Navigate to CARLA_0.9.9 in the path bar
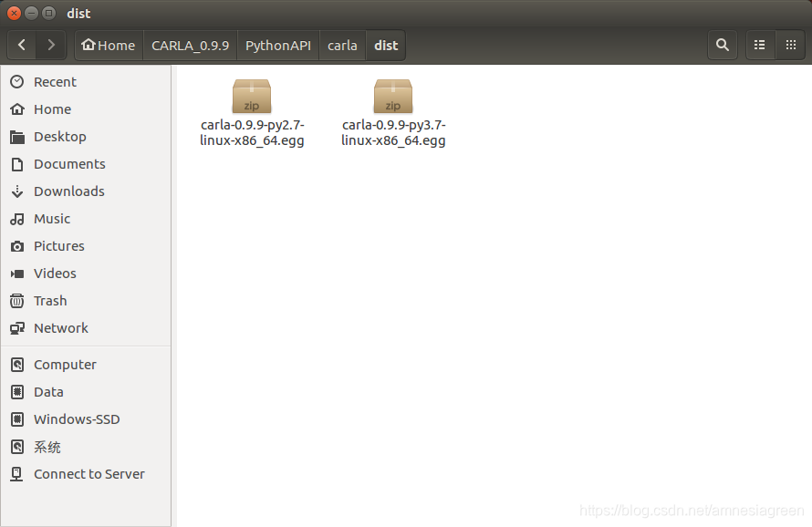 click(x=190, y=45)
